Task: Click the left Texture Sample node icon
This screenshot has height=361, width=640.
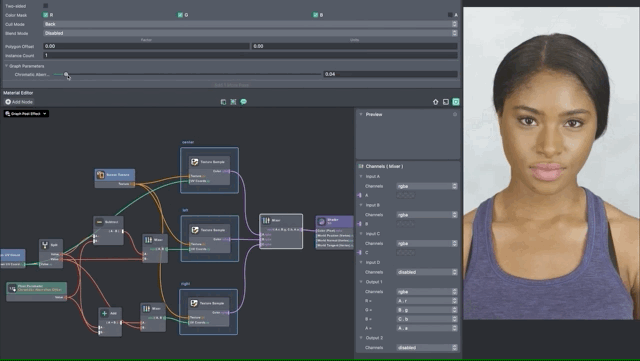Action: (x=195, y=230)
